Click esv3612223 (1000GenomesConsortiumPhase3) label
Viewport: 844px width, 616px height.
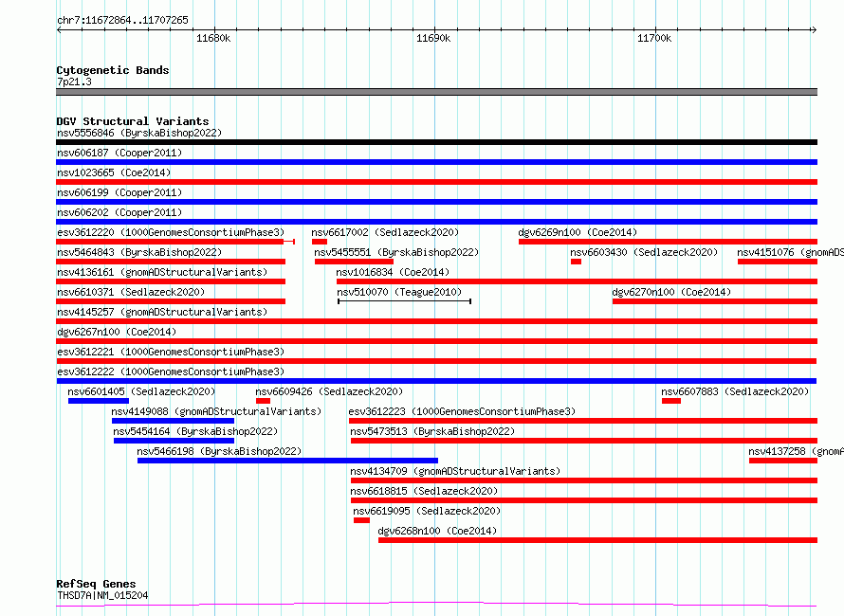tap(462, 411)
